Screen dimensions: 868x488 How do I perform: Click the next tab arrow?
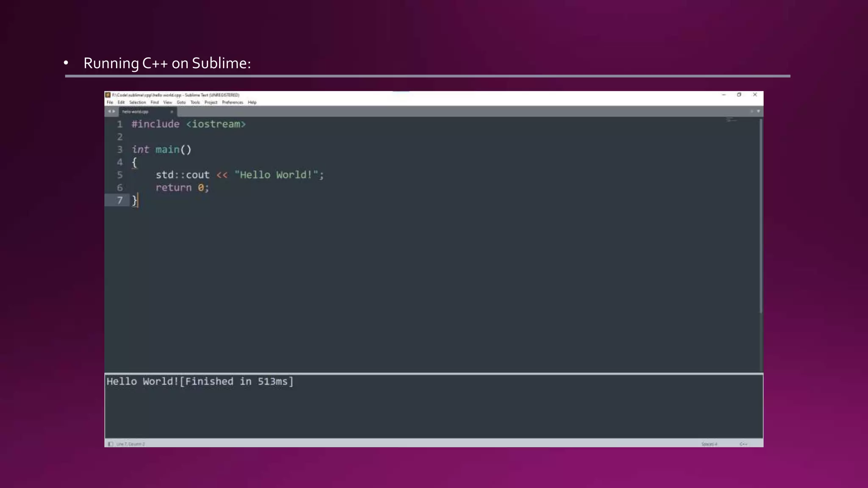click(114, 111)
